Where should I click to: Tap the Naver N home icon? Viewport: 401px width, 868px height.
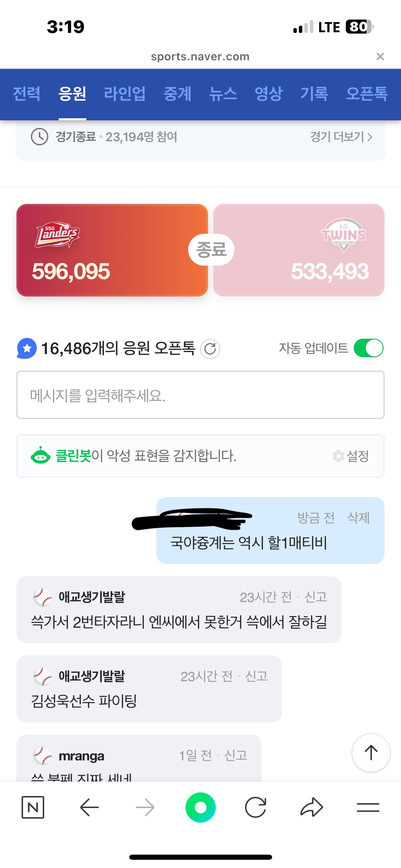tap(33, 807)
